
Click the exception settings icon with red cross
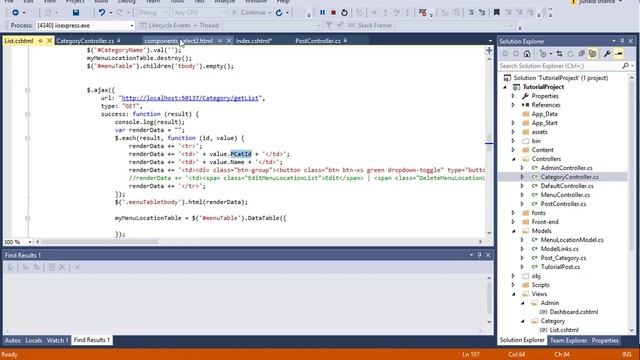point(422,13)
